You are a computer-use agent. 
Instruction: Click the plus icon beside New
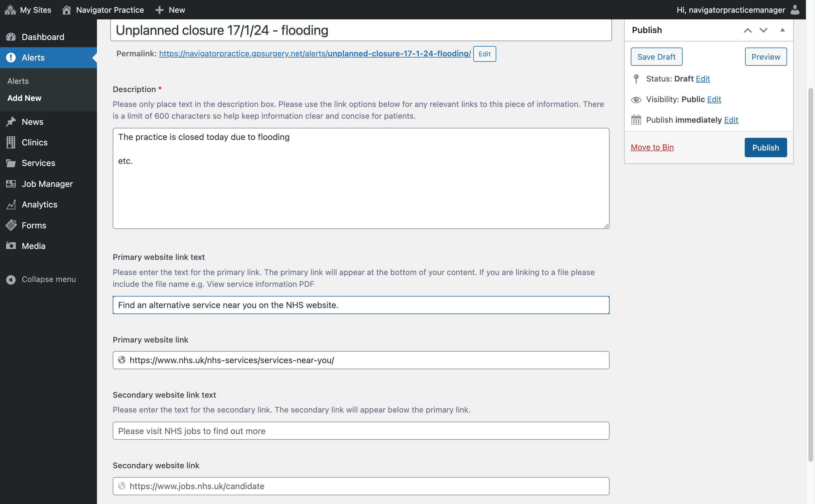(159, 10)
